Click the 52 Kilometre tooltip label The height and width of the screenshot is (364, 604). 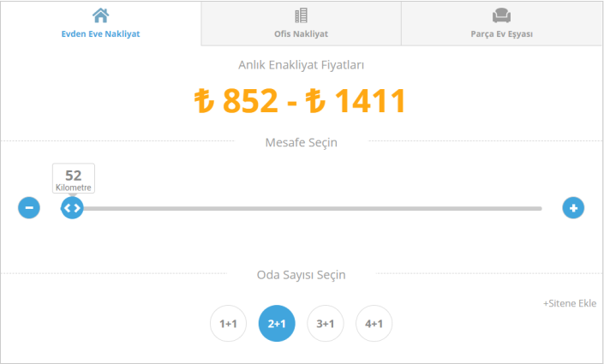click(74, 178)
